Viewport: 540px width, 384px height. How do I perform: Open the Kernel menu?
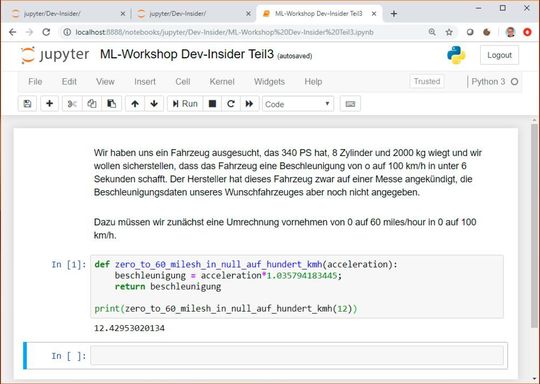coord(222,82)
